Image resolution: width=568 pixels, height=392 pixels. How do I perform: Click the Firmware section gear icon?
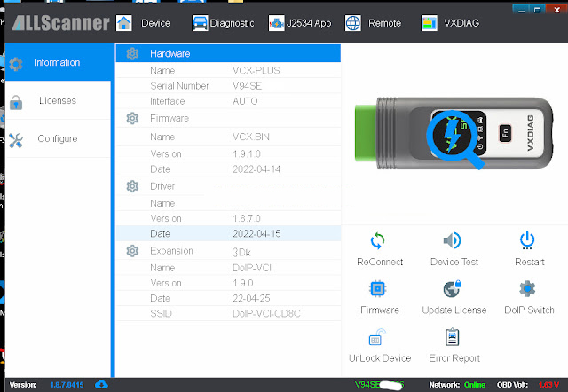point(132,118)
